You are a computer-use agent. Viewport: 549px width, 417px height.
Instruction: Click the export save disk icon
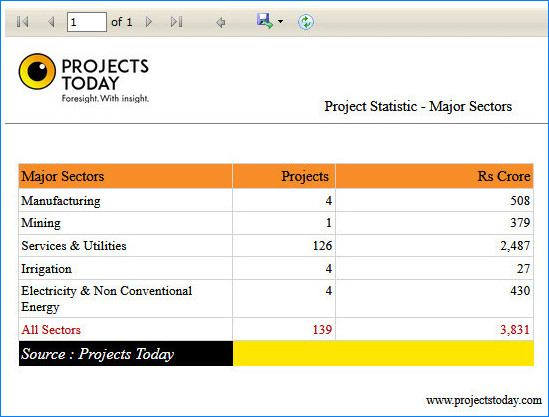click(x=265, y=21)
